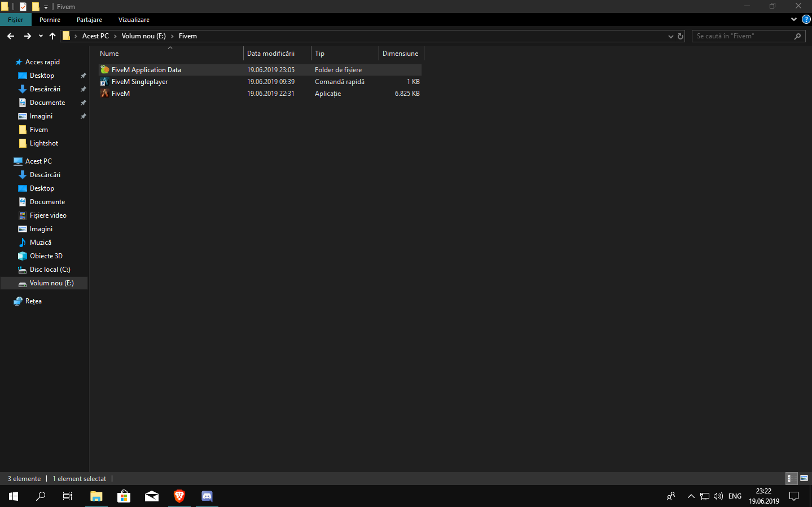Sort by Tip column header

(x=345, y=54)
